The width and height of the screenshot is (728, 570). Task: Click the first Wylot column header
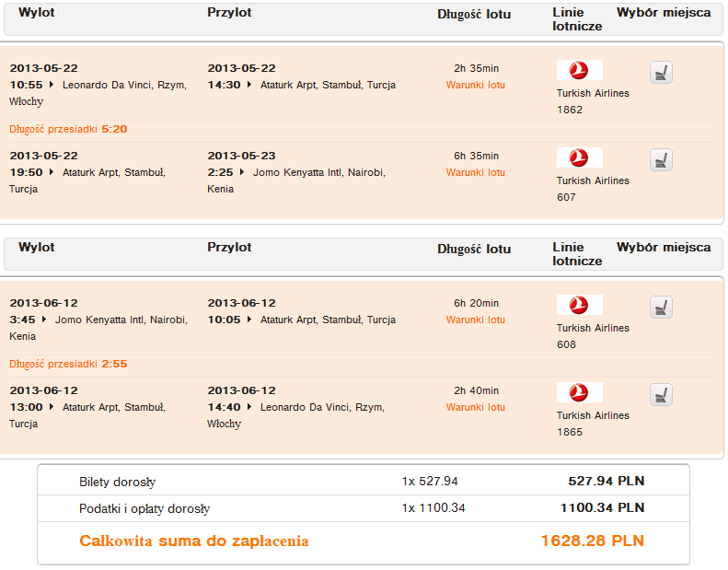click(36, 13)
